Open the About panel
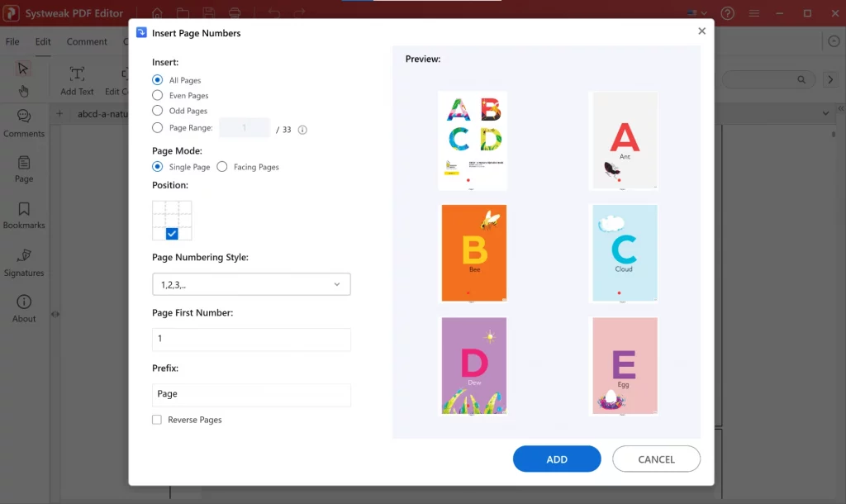This screenshot has height=504, width=846. [24, 307]
